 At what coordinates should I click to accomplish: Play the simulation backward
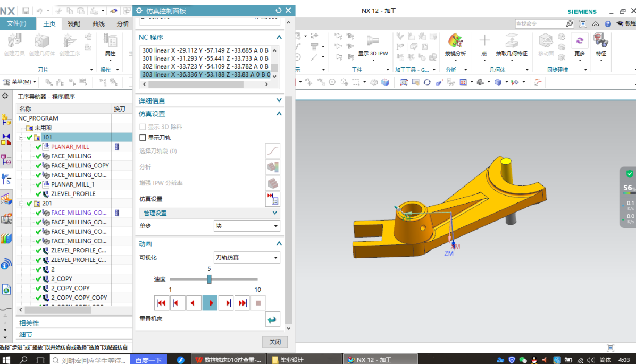(x=194, y=303)
